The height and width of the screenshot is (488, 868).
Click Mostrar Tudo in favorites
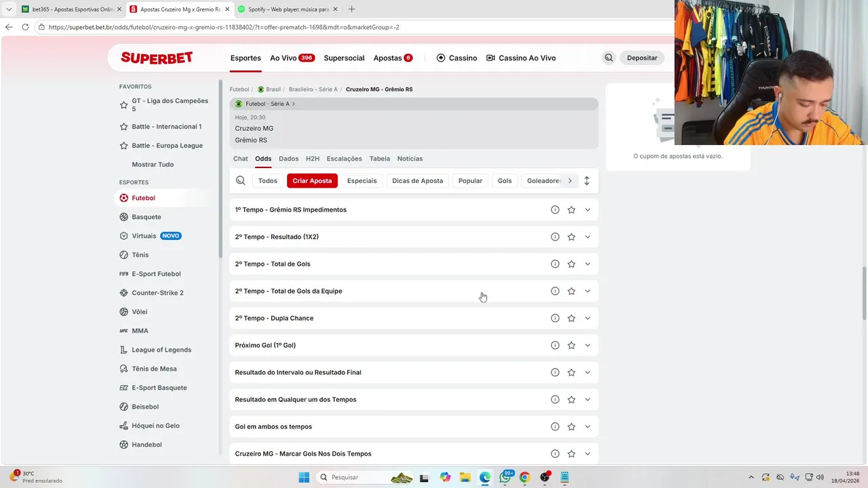pos(153,164)
